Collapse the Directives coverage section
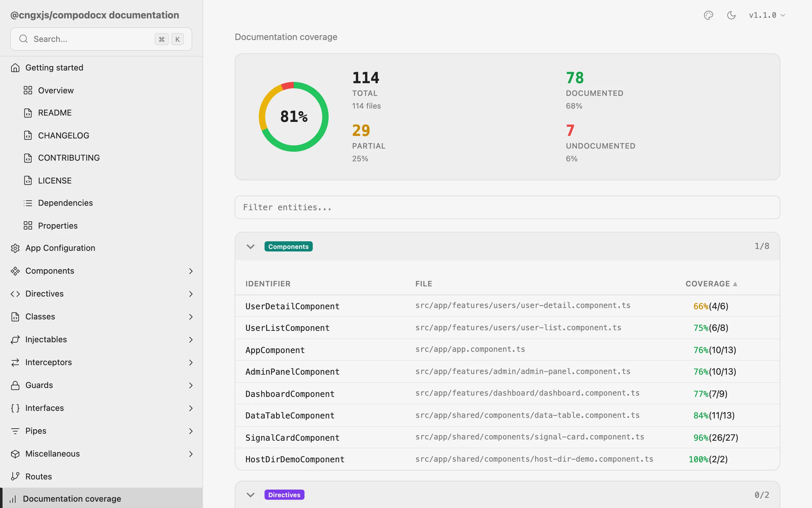Image resolution: width=812 pixels, height=508 pixels. tap(250, 495)
